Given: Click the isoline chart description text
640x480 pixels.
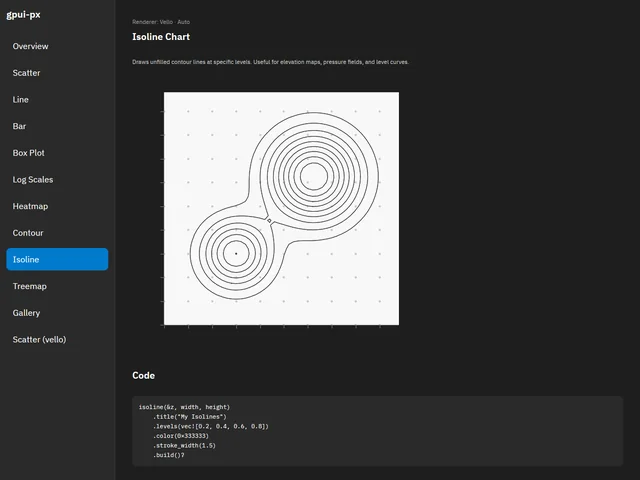Looking at the screenshot, I should 270,62.
